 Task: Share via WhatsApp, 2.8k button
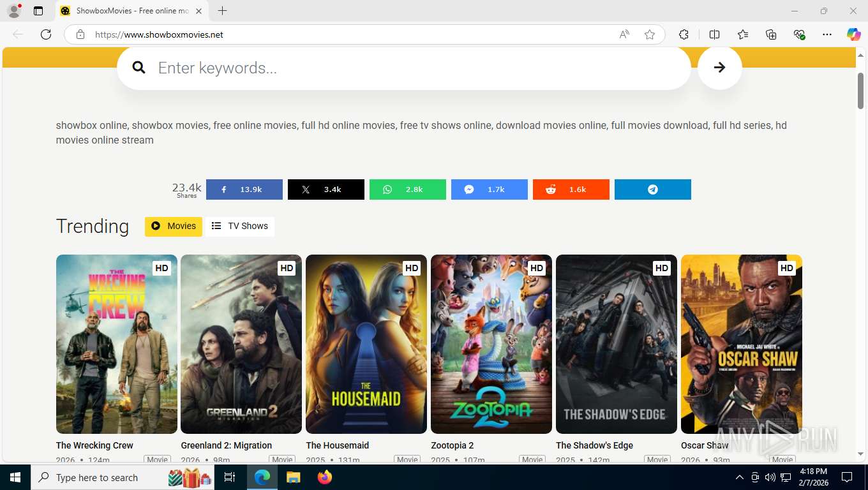coord(407,189)
